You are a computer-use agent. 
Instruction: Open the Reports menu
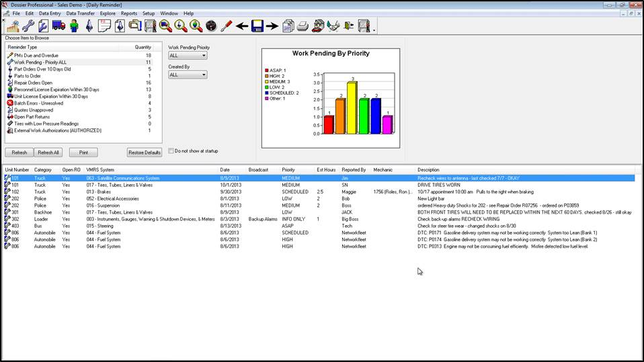[x=129, y=13]
